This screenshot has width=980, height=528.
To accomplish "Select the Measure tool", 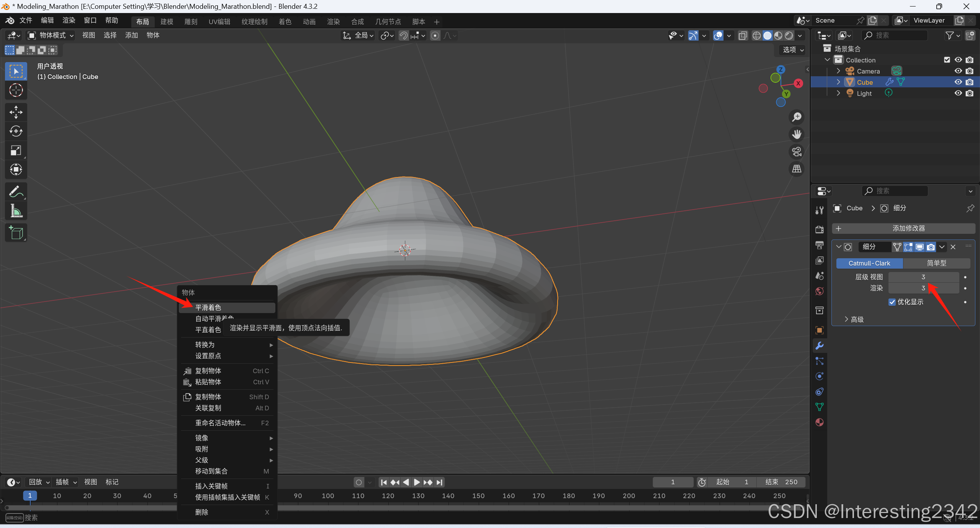I will tap(16, 211).
